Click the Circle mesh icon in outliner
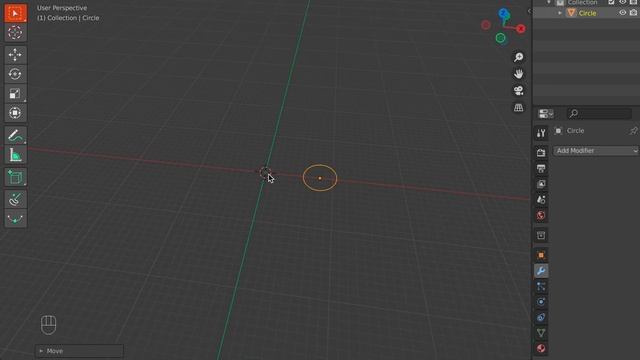 571,13
